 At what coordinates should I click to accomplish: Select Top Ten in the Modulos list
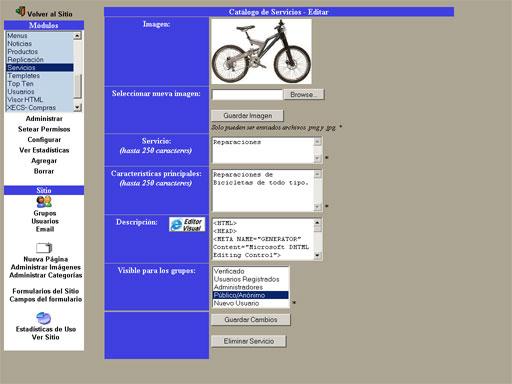(x=40, y=83)
